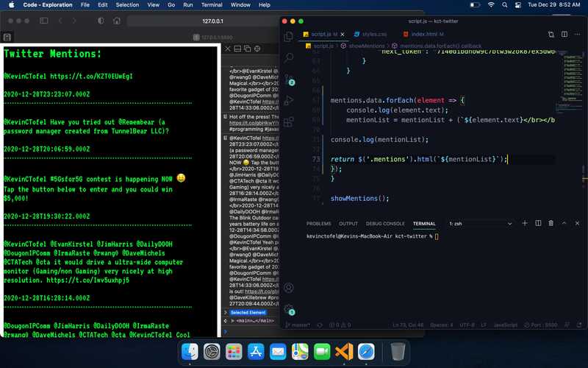The width and height of the screenshot is (588, 368).
Task: Switch to the PROBLEMS panel tab
Action: (x=318, y=223)
